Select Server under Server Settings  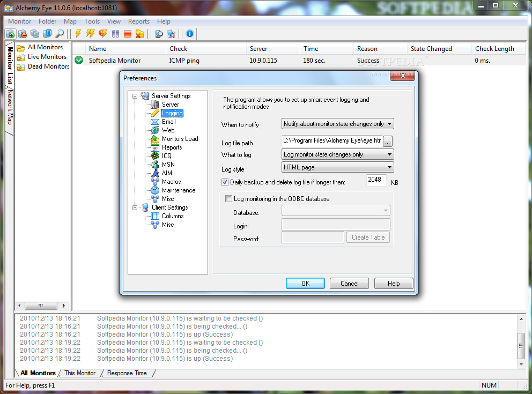[171, 105]
